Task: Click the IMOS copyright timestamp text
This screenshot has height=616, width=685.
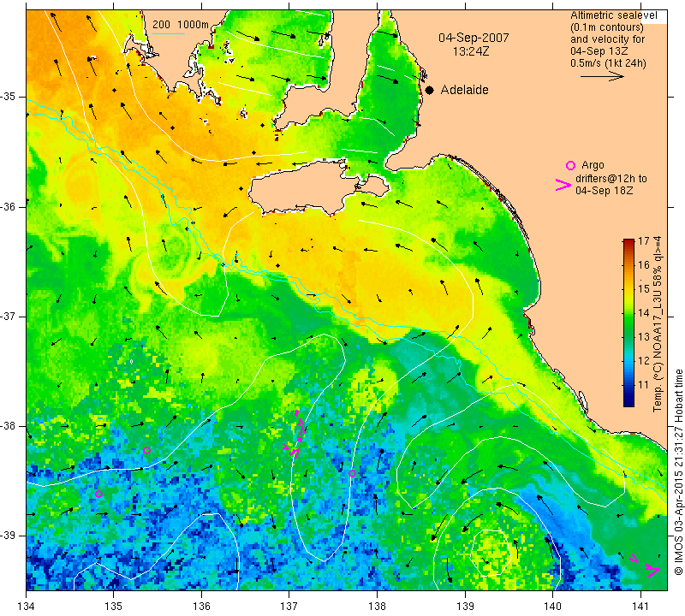Action: pyautogui.click(x=678, y=472)
